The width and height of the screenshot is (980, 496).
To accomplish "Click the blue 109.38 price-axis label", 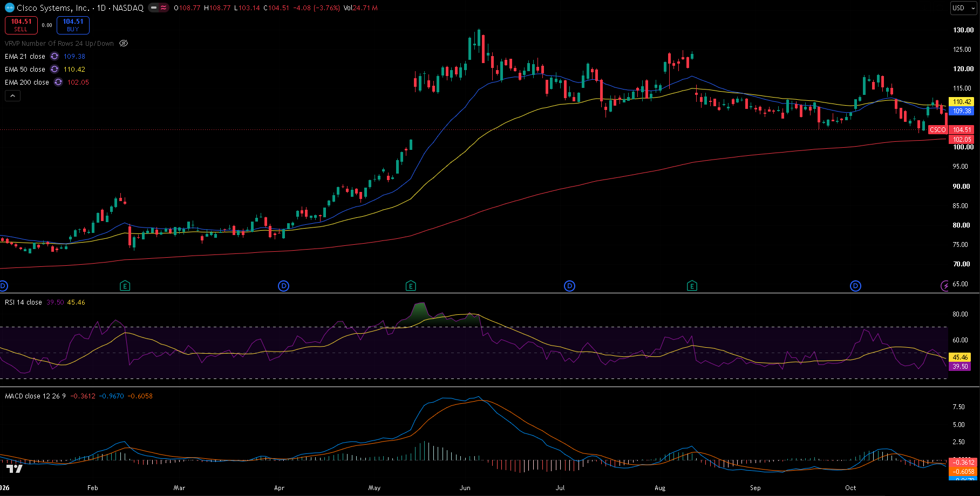I will click(962, 111).
